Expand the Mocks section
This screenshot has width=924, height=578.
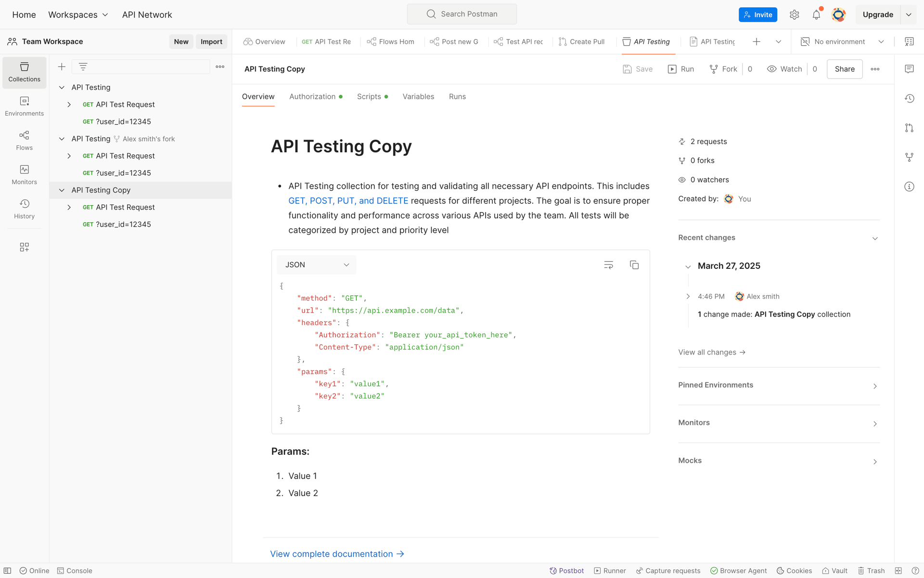point(875,461)
